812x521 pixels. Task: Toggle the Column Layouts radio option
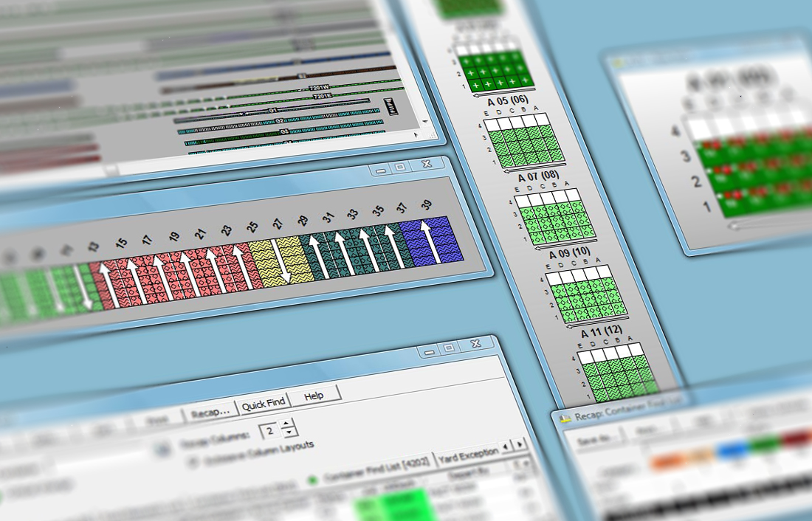click(x=193, y=460)
